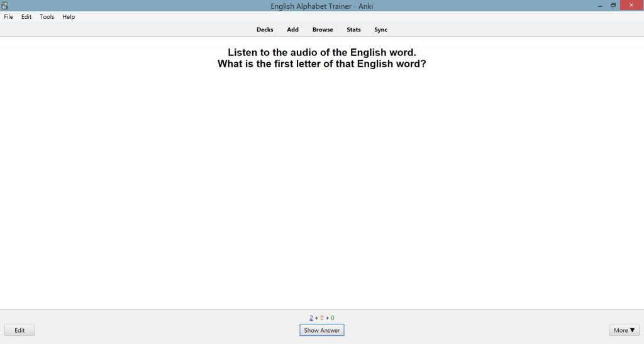Open the Edit menu
Image resolution: width=644 pixels, height=344 pixels.
(x=26, y=17)
